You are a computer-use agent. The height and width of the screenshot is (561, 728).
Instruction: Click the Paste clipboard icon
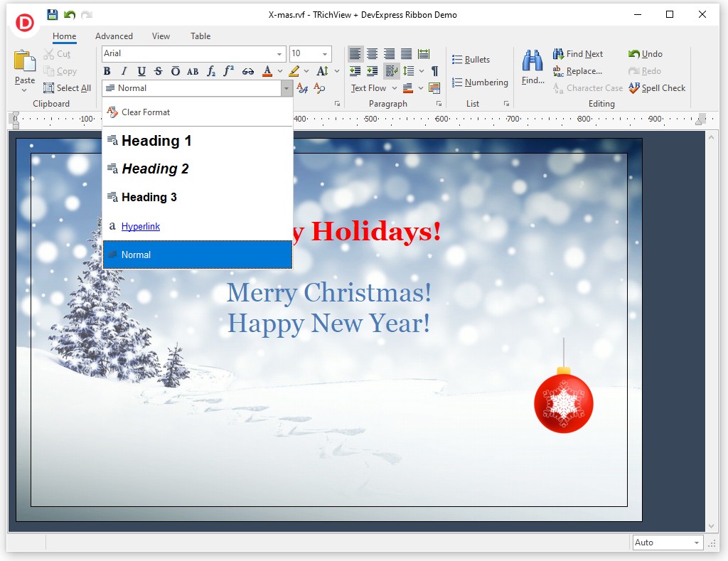(25, 62)
